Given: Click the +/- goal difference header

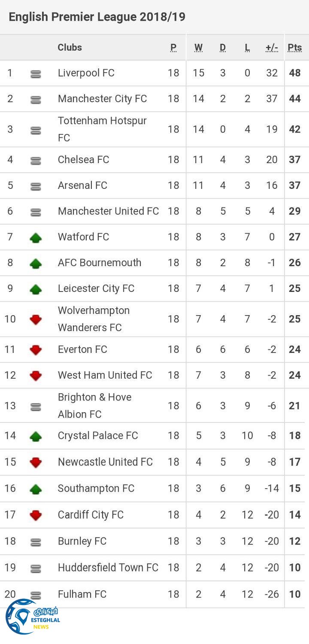Looking at the screenshot, I should click(x=272, y=48).
